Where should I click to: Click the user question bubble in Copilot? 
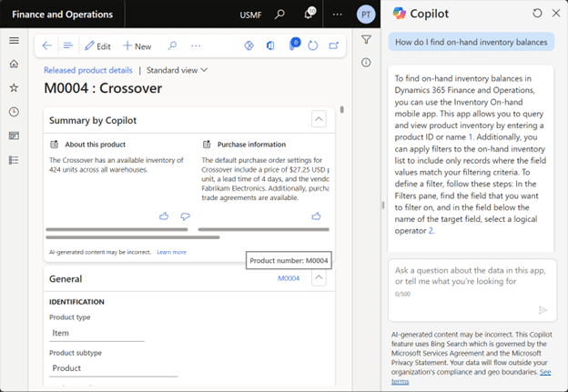tap(472, 42)
